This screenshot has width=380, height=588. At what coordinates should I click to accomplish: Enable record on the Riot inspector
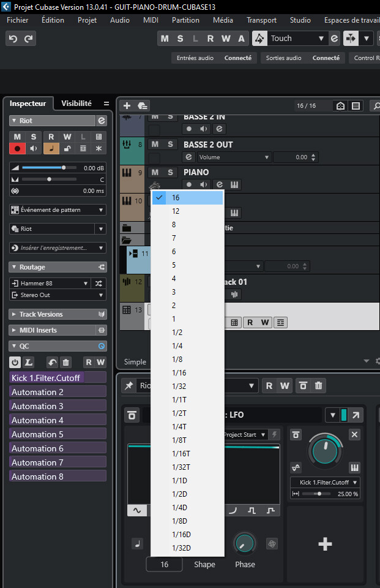[x=17, y=148]
